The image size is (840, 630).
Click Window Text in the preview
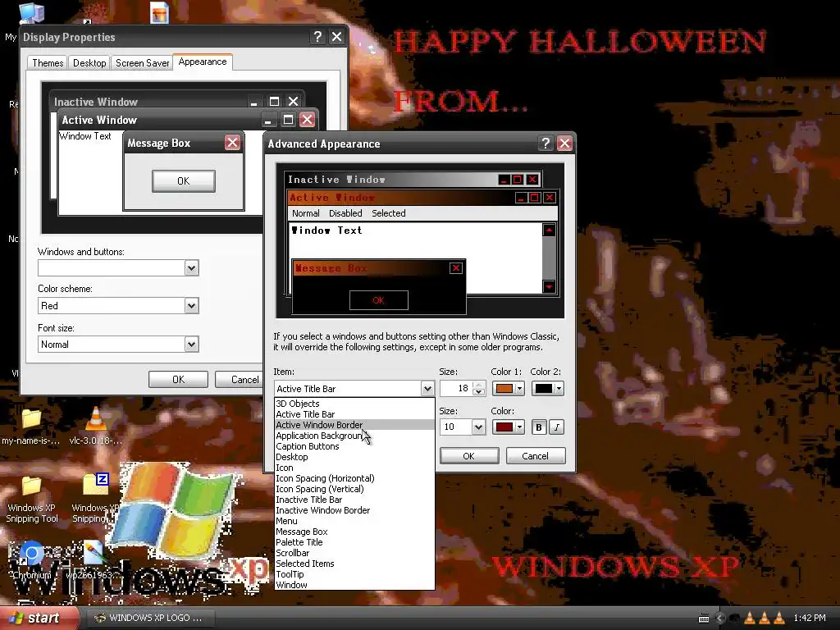pos(326,231)
